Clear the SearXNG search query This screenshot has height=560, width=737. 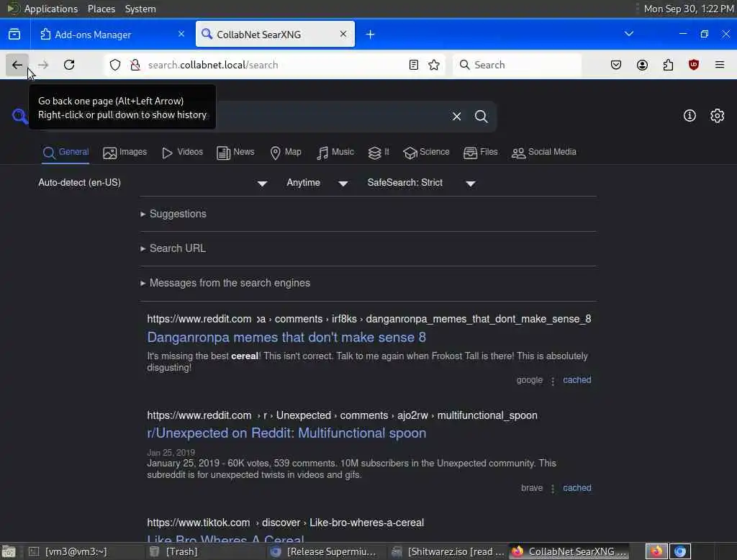pos(456,116)
